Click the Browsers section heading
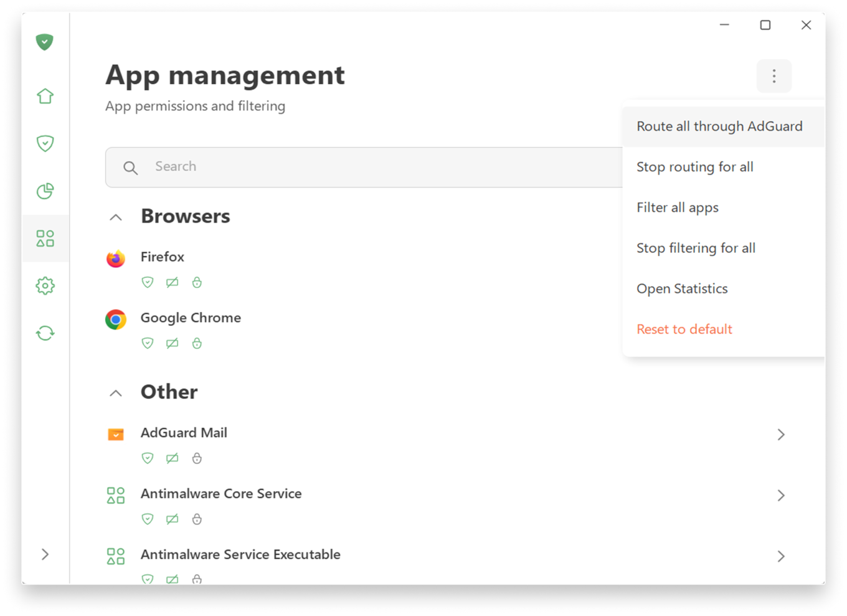The height and width of the screenshot is (616, 847). 186,216
